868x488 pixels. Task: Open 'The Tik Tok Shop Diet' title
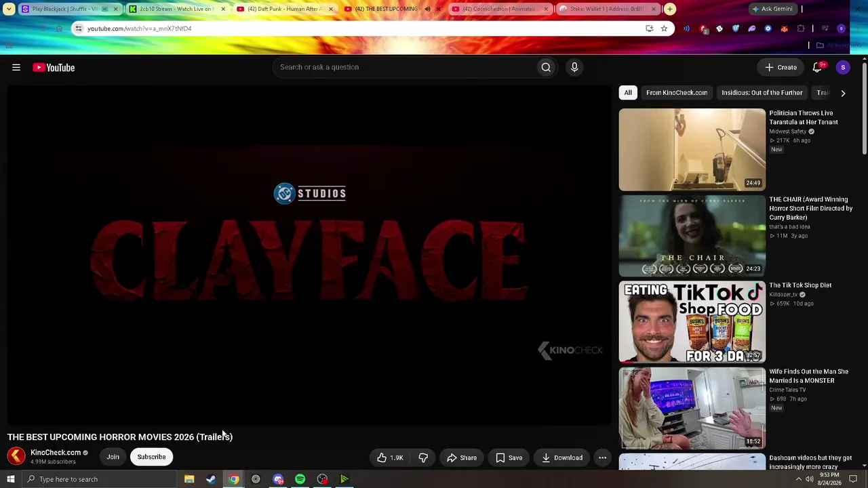[x=800, y=285]
